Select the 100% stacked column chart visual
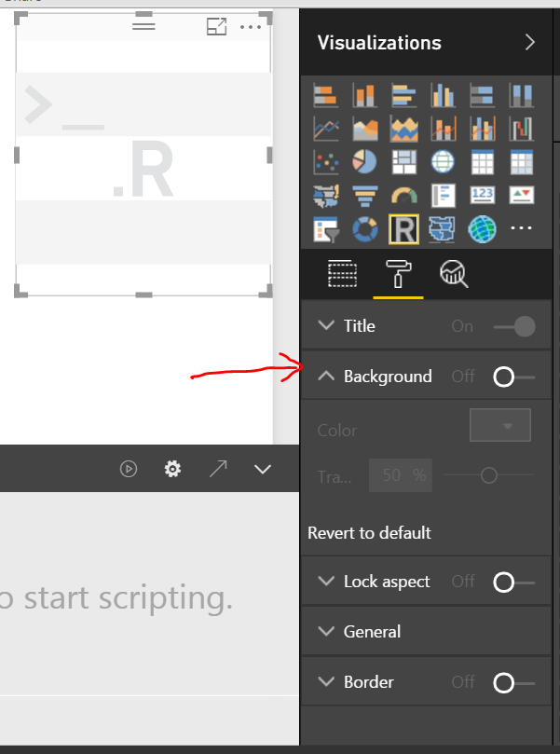This screenshot has width=560, height=754. (x=522, y=95)
